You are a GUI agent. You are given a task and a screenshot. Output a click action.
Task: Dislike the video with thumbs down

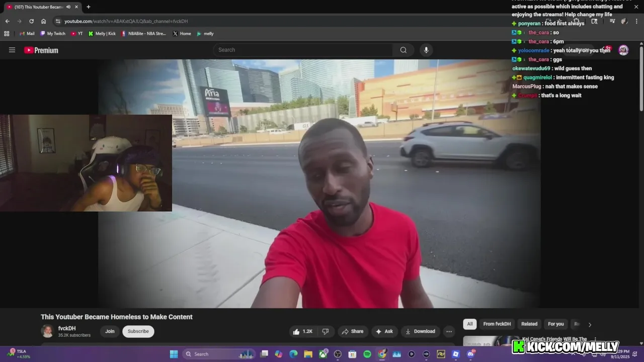(x=326, y=331)
